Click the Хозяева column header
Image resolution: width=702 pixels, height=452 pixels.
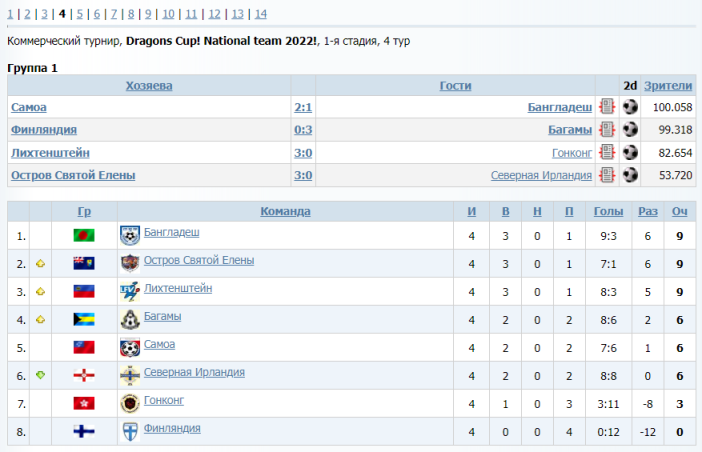pos(149,86)
